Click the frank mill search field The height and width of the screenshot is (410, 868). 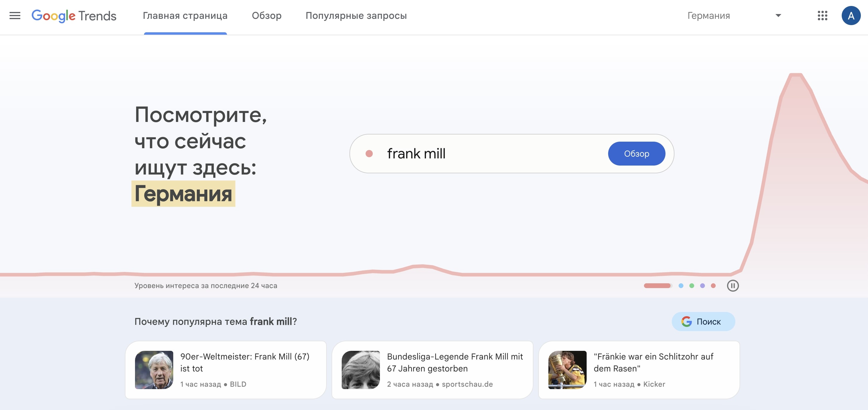(511, 154)
